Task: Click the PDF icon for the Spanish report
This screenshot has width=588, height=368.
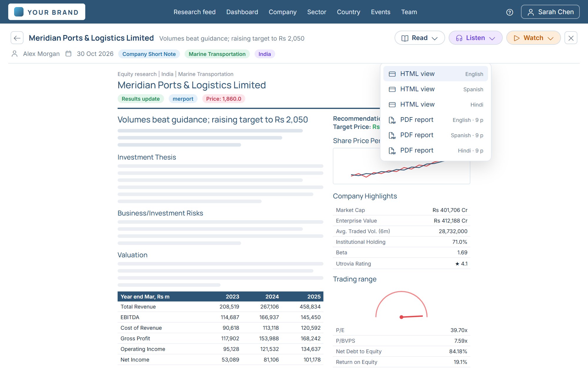Action: (392, 135)
